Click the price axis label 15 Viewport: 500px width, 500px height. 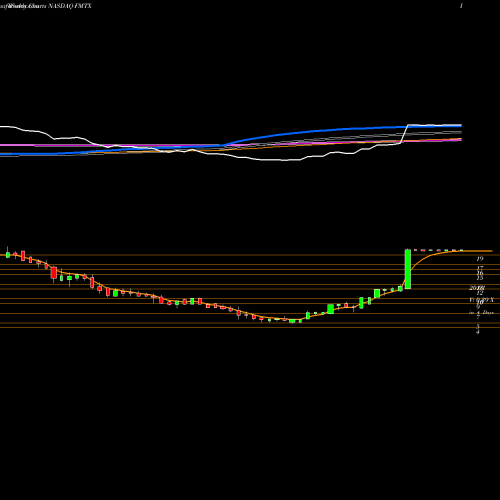coord(480,278)
